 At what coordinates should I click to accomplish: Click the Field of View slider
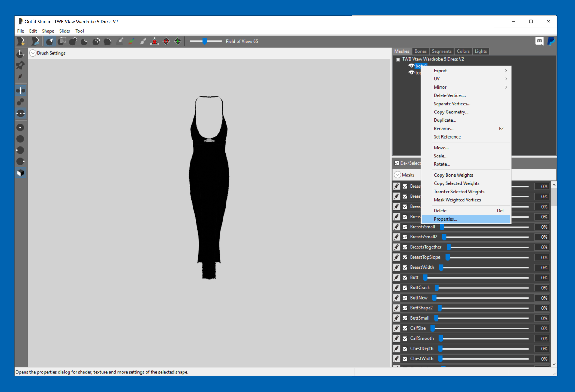coord(206,41)
